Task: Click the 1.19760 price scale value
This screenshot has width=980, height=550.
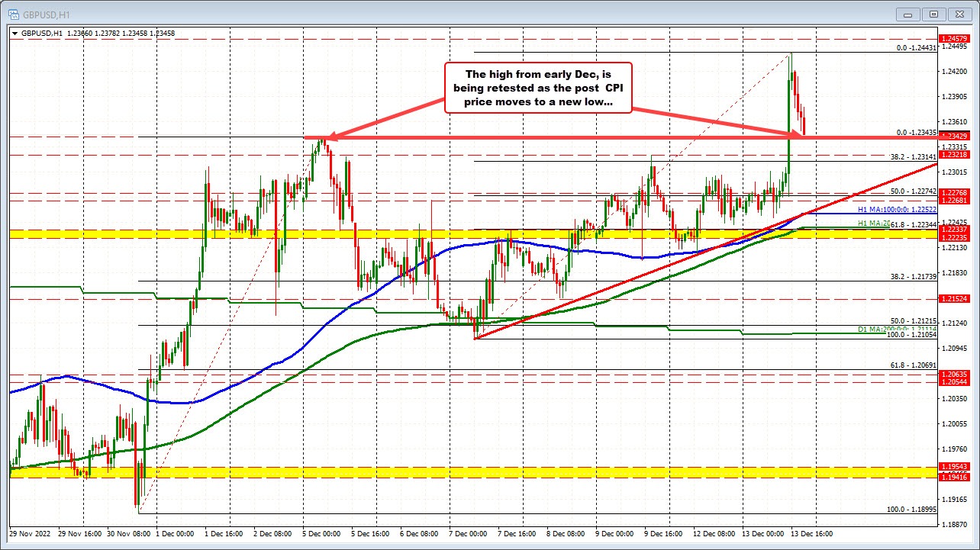Action: point(955,449)
